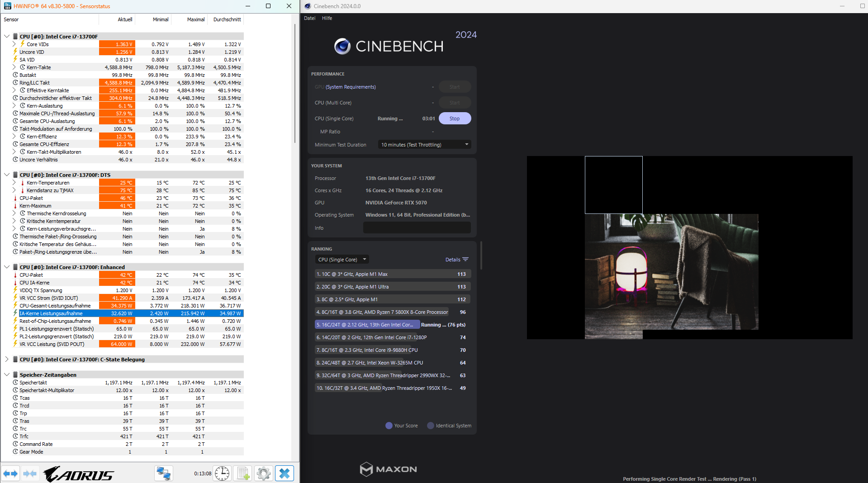Click the Details filter lines icon
The width and height of the screenshot is (868, 483).
click(x=465, y=260)
